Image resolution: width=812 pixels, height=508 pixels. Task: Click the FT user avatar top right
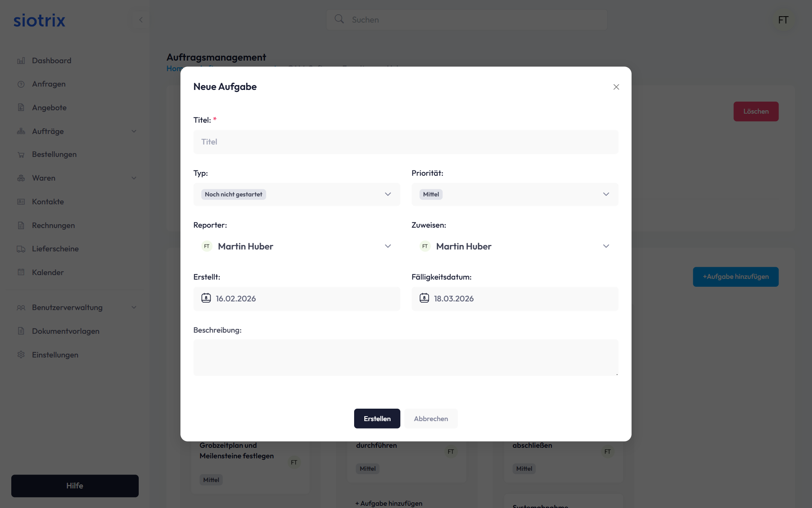point(783,20)
